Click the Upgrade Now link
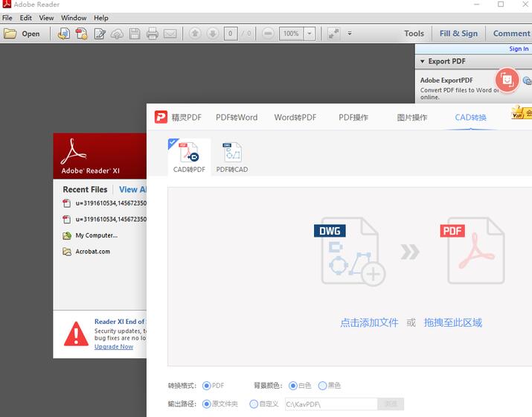 click(114, 347)
